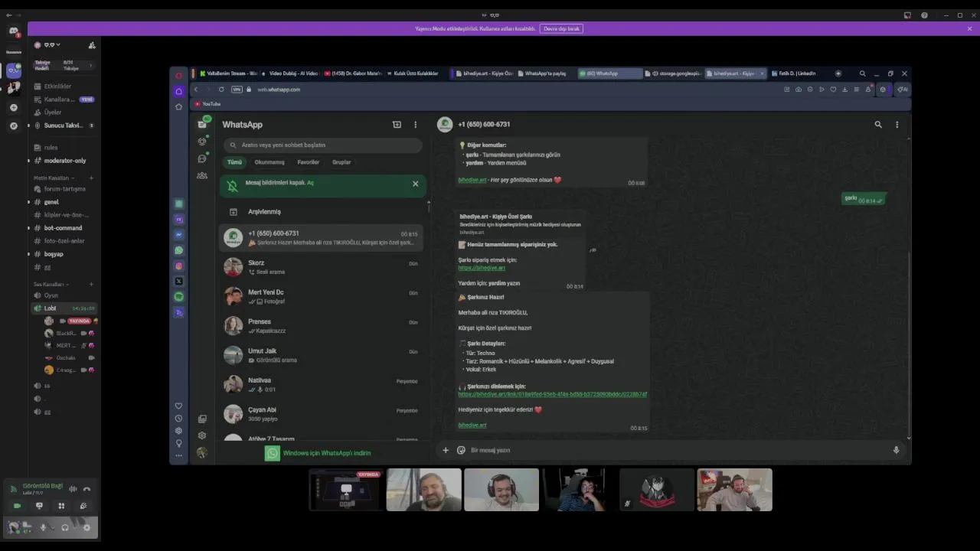Open Etkinlikler in Discord sidebar
The image size is (980, 551).
click(x=57, y=86)
